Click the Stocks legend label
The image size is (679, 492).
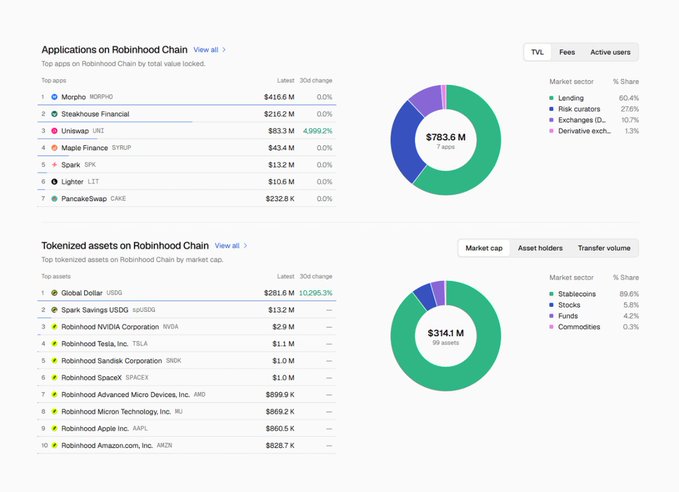coord(569,305)
